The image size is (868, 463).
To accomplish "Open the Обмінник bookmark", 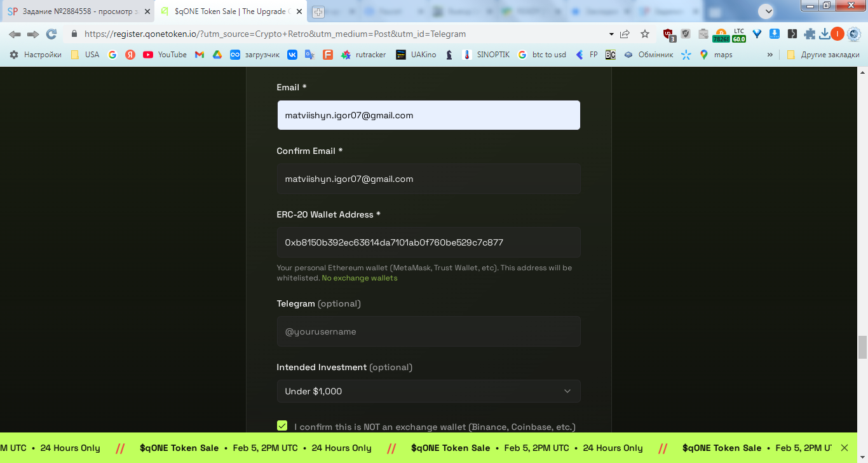I will point(648,55).
